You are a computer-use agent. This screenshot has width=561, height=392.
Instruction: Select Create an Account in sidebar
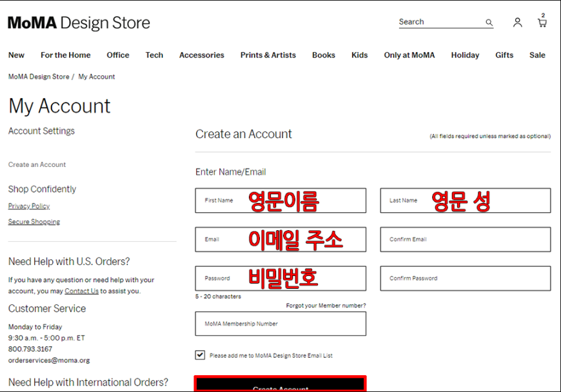tap(37, 164)
